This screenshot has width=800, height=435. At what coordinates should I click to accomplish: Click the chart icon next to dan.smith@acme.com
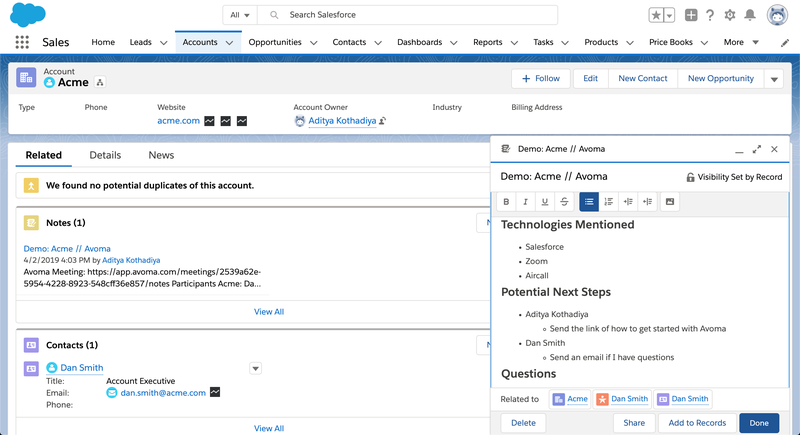coord(215,392)
